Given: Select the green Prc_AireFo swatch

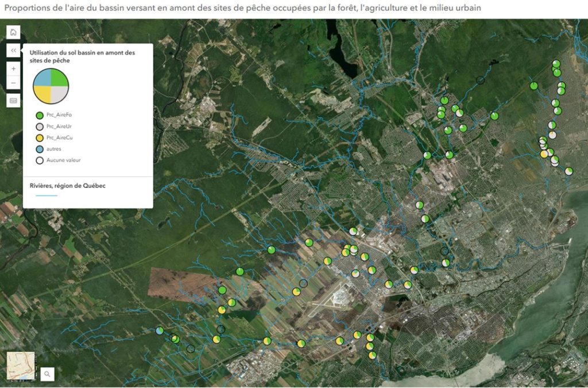Looking at the screenshot, I should pos(40,115).
